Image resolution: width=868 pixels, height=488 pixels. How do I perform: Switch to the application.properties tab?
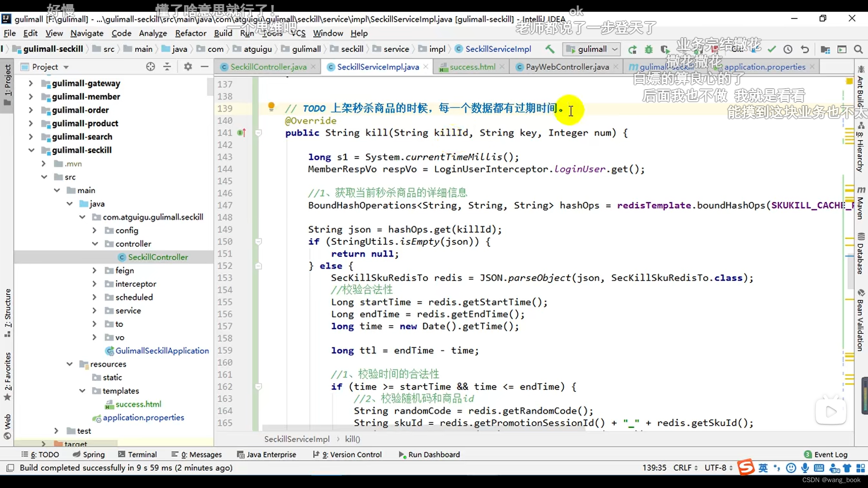(x=765, y=67)
